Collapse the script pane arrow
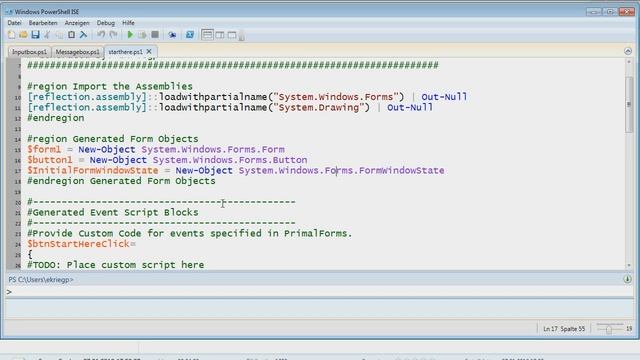 tap(628, 51)
